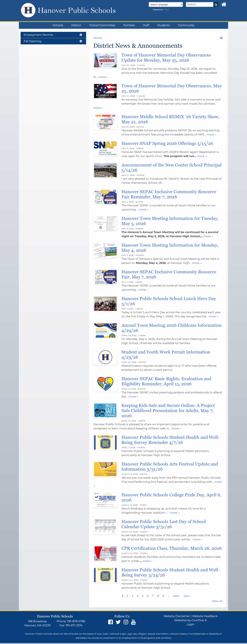Screen dimensions: 247x644
Task: Open School Lunch Hero Day photo thumbnail
Action: click(x=105, y=304)
